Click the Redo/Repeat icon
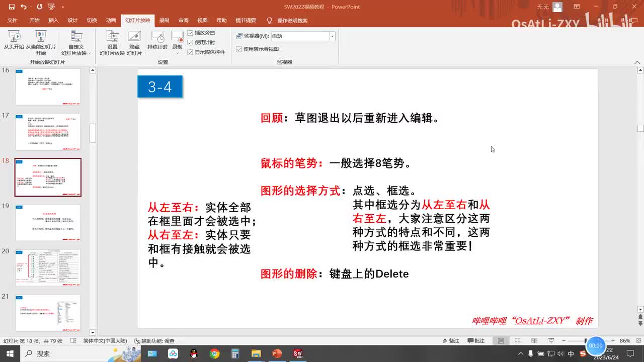The image size is (644, 362). (x=39, y=7)
